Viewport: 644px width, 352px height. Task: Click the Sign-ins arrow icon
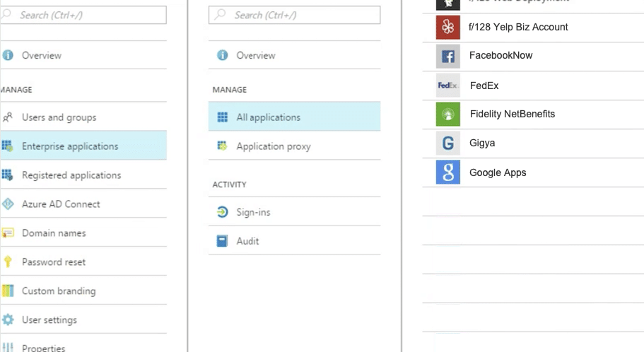222,212
